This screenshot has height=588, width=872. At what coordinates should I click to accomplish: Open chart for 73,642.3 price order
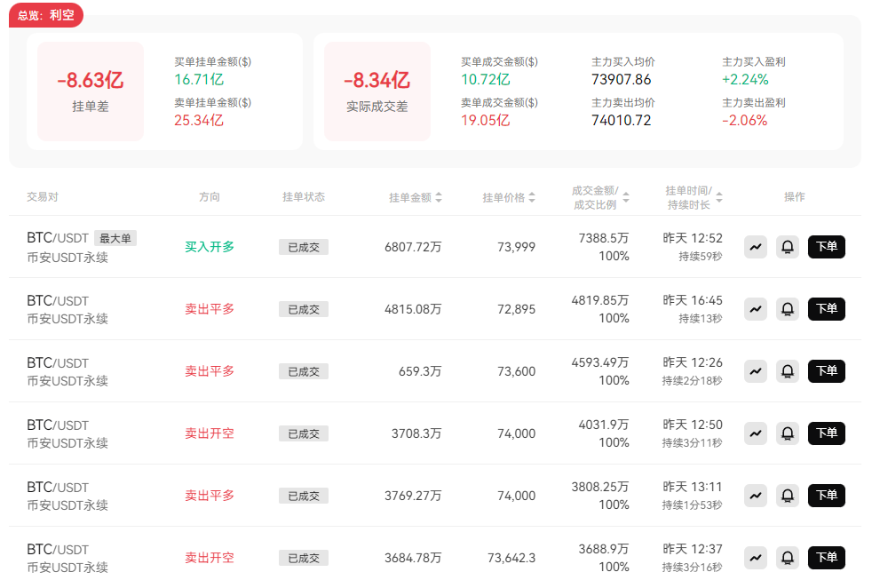(x=756, y=558)
